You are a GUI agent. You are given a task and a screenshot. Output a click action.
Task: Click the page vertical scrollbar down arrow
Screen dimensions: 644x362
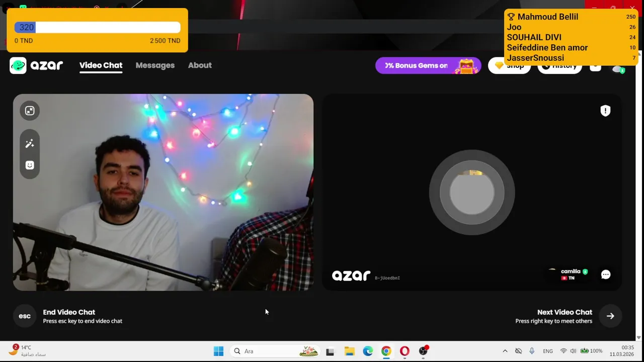pos(639,338)
